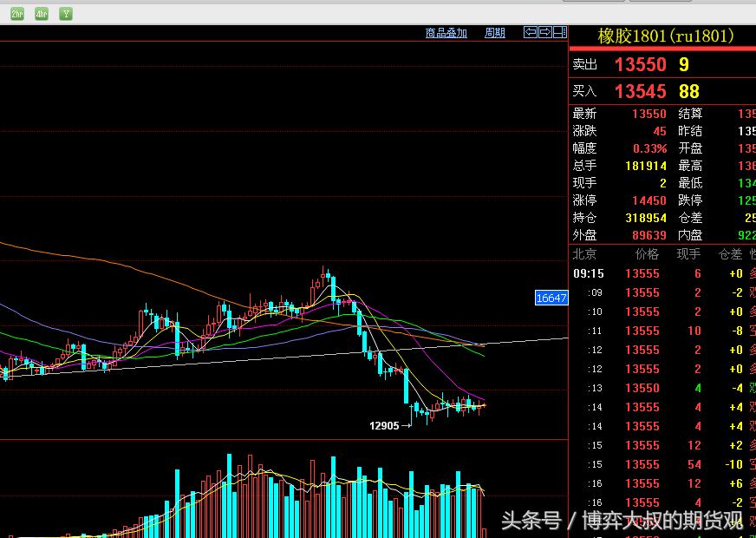Click the 内盘 label
The width and height of the screenshot is (756, 538).
coord(690,235)
